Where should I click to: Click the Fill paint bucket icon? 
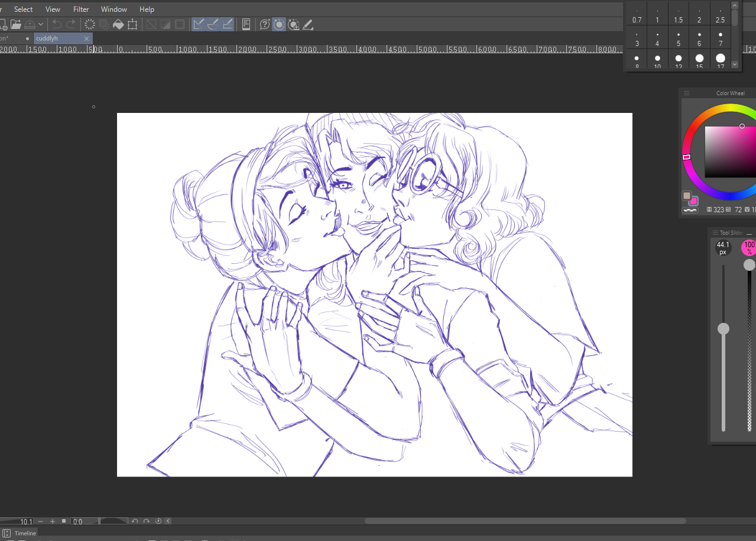(x=118, y=24)
